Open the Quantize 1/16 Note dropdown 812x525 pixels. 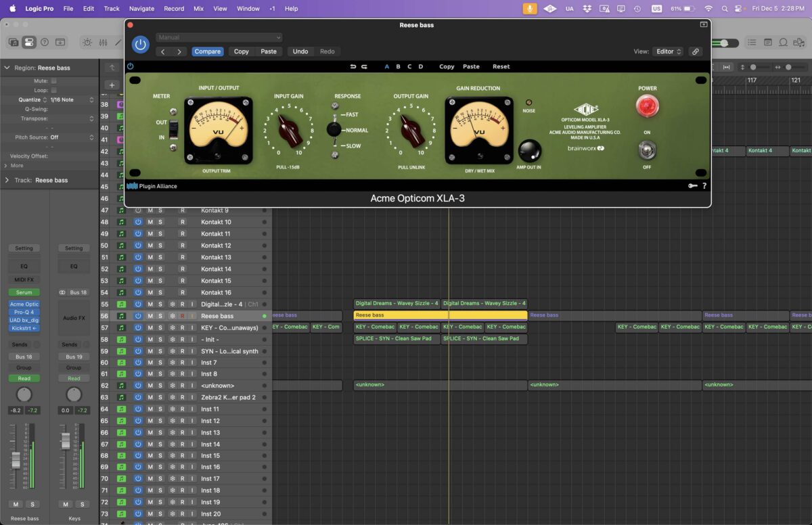(x=71, y=99)
